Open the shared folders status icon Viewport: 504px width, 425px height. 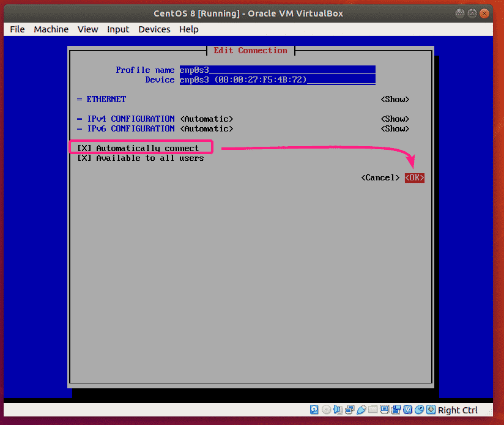pos(373,410)
